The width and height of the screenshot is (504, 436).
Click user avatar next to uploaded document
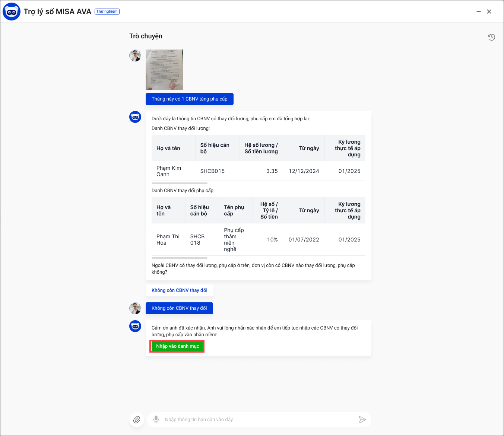tap(135, 55)
